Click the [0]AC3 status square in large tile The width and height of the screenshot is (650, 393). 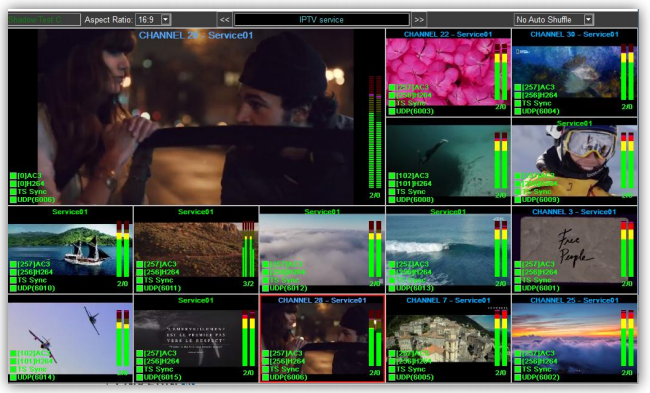click(13, 175)
